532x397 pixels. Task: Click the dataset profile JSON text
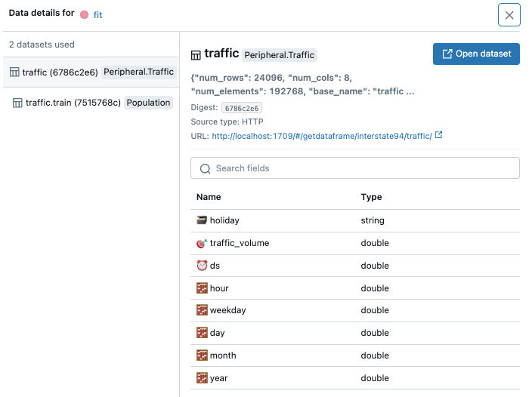click(x=302, y=85)
